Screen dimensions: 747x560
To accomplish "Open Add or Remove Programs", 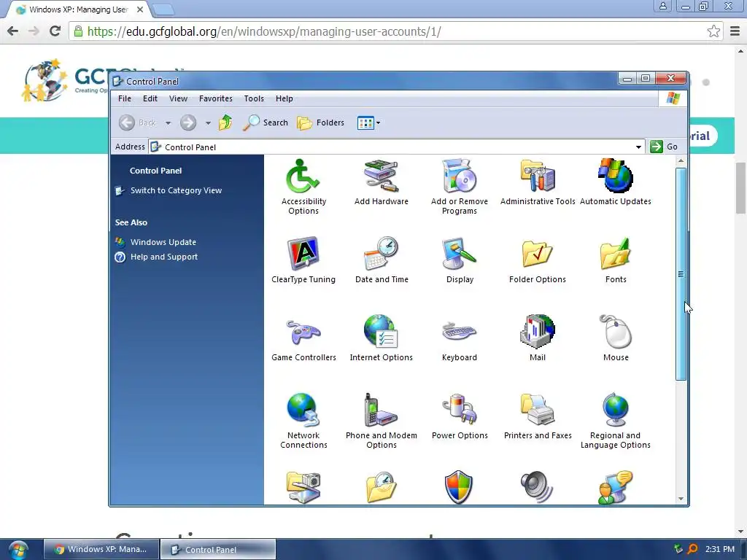I will 460,187.
